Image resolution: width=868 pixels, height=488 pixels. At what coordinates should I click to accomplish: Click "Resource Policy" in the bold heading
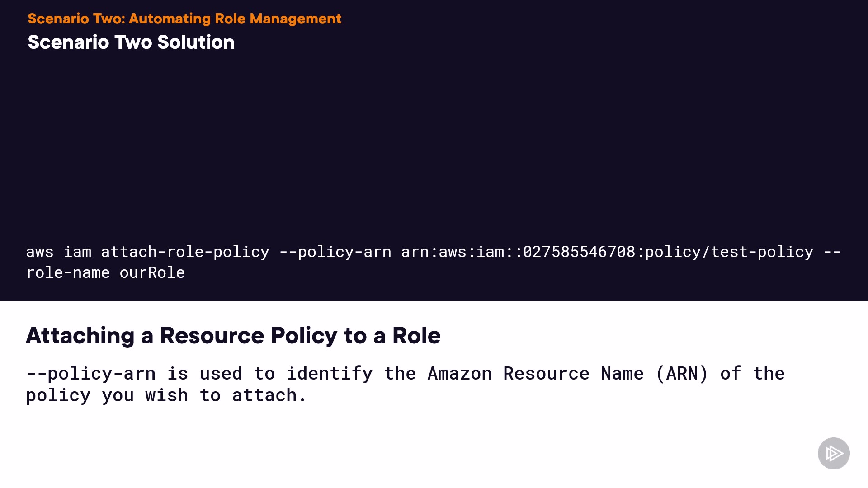click(x=249, y=335)
